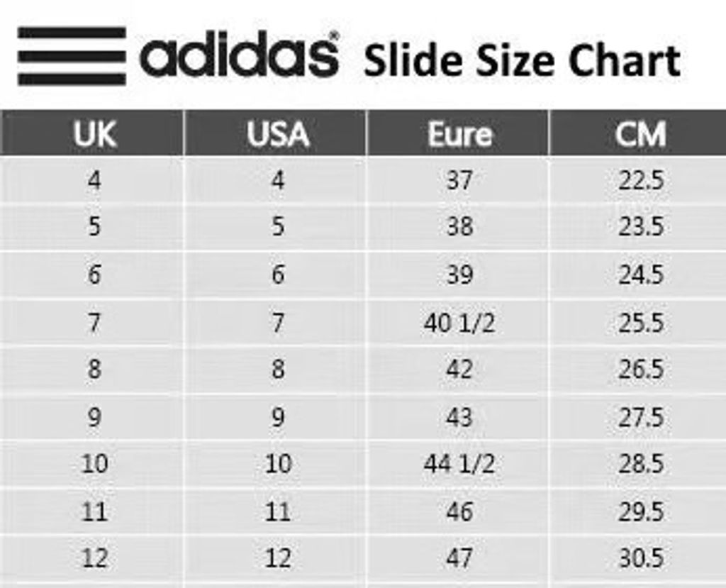Viewport: 726px width, 588px height.
Task: Click the CM column header
Action: [640, 134]
